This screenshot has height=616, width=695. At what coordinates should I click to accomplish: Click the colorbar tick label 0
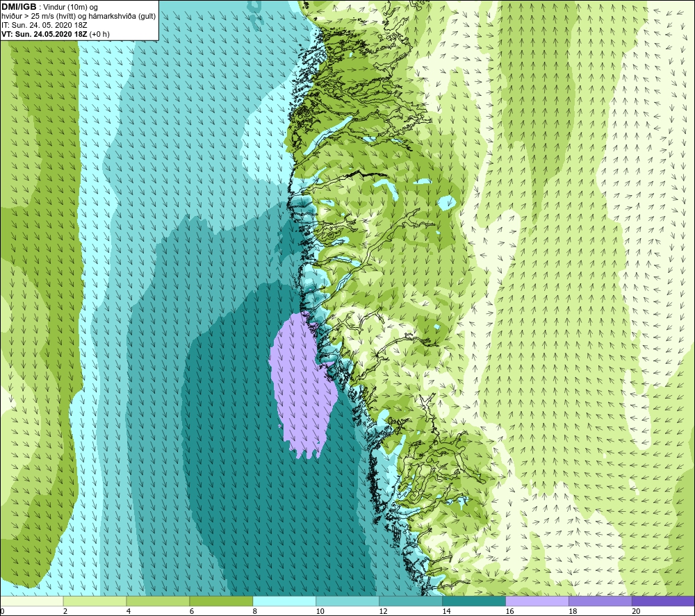[x=2, y=611]
